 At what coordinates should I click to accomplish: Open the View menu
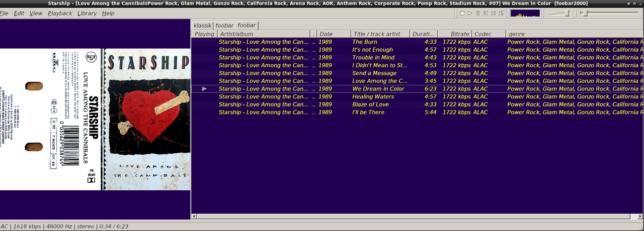(36, 13)
